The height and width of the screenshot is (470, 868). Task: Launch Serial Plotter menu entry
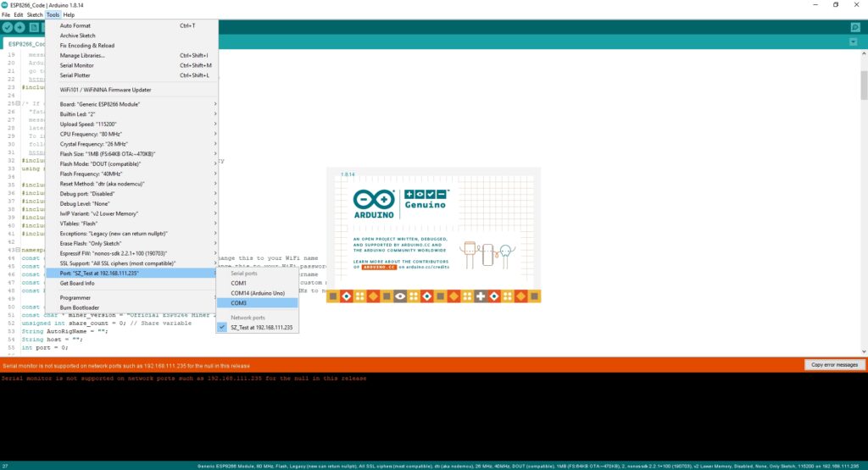[131, 75]
